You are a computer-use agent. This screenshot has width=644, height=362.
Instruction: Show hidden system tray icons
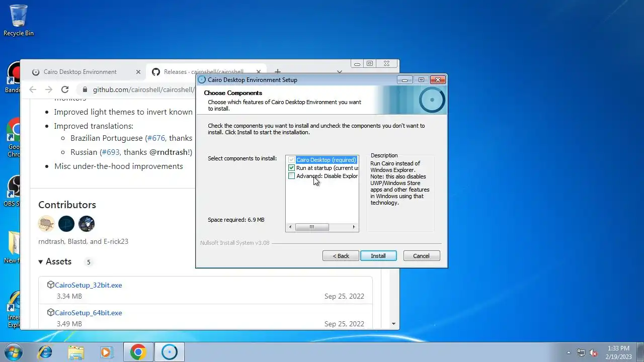[569, 352]
